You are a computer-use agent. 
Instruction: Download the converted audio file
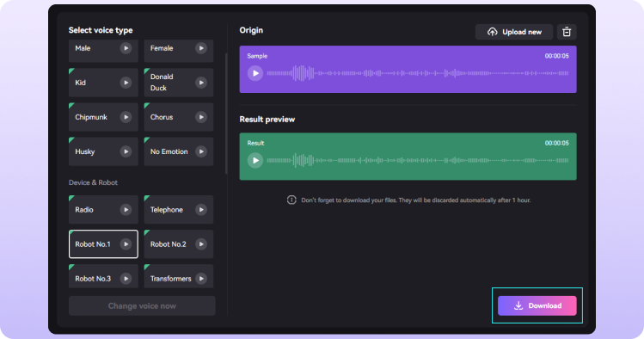tap(537, 305)
